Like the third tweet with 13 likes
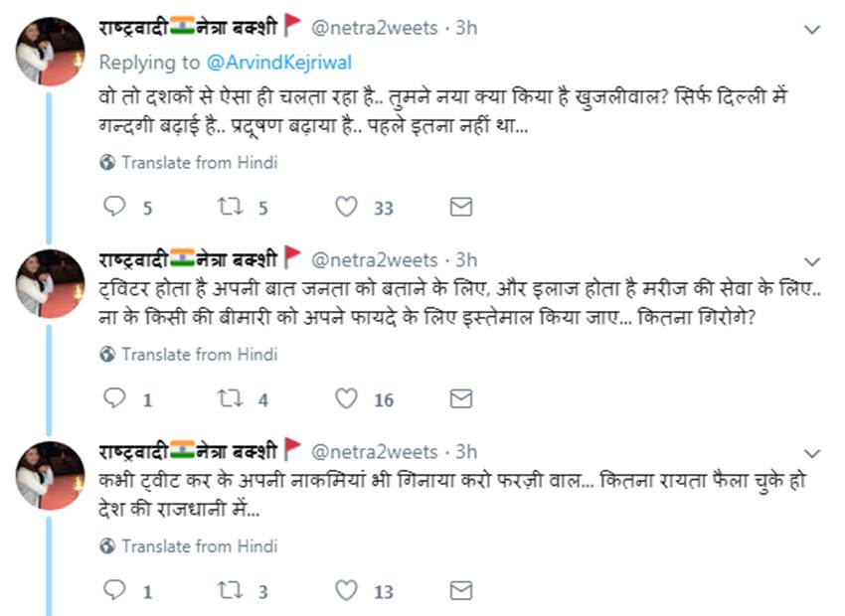 (346, 591)
